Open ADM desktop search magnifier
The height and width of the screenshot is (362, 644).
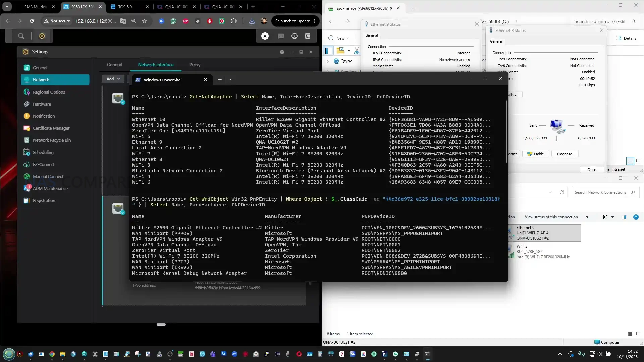point(21,36)
